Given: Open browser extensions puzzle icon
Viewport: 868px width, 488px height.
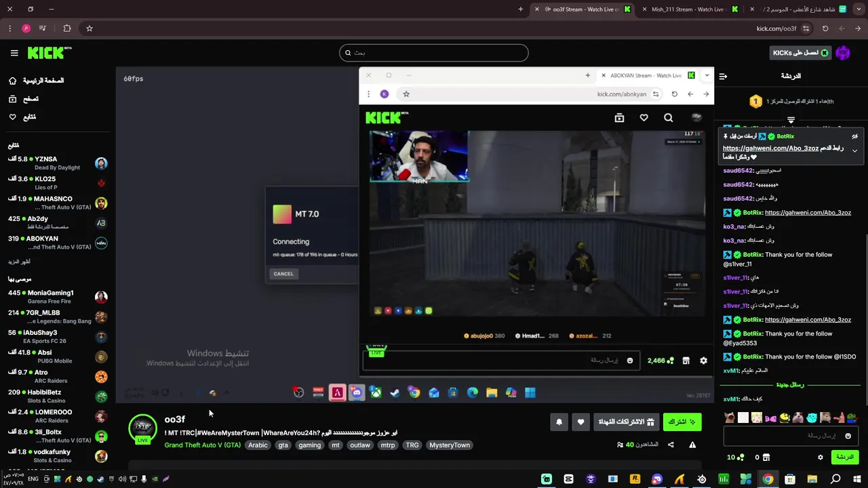Looking at the screenshot, I should tap(66, 28).
